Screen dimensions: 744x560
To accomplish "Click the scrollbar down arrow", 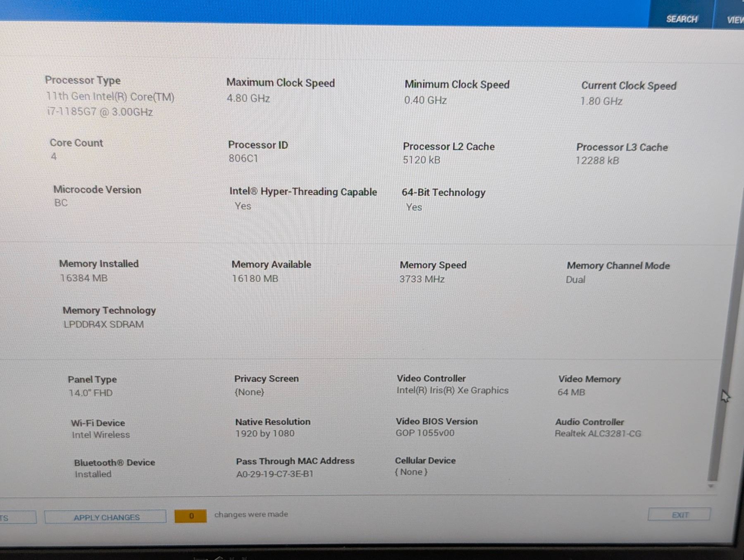I will click(x=711, y=486).
